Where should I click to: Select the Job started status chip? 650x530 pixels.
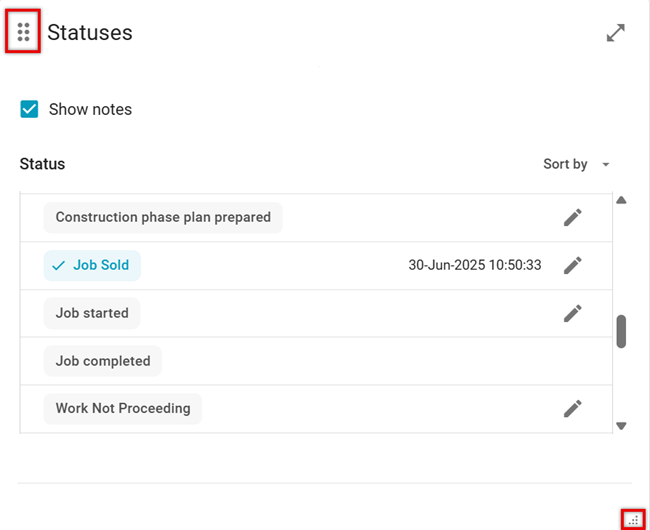tap(92, 313)
